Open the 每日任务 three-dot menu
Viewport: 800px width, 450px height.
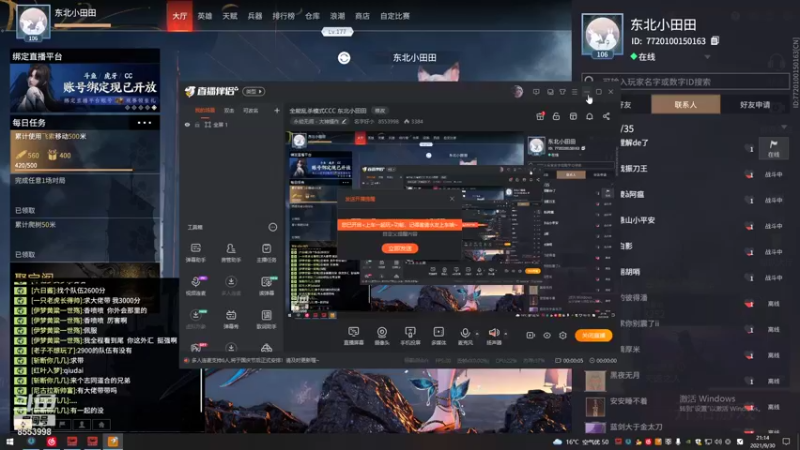tap(144, 122)
